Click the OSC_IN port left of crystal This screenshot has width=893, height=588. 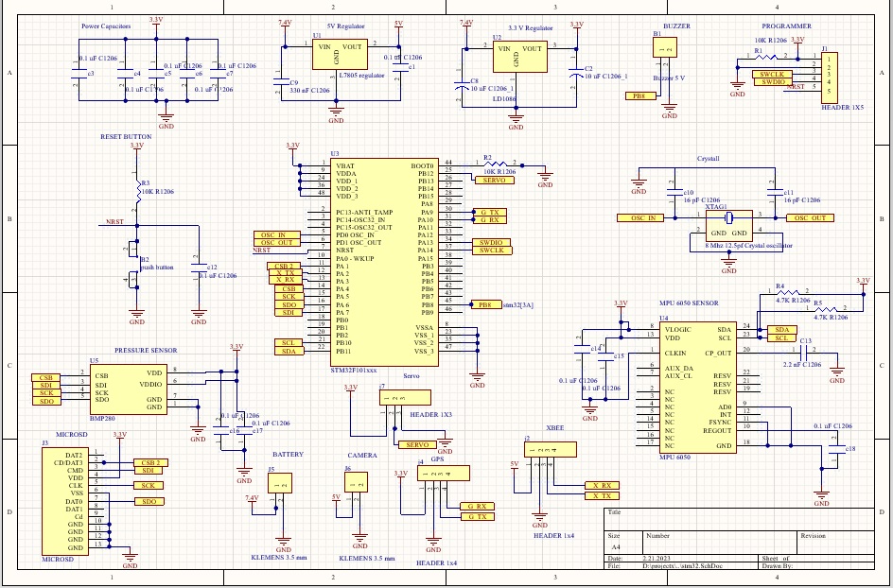coord(641,218)
